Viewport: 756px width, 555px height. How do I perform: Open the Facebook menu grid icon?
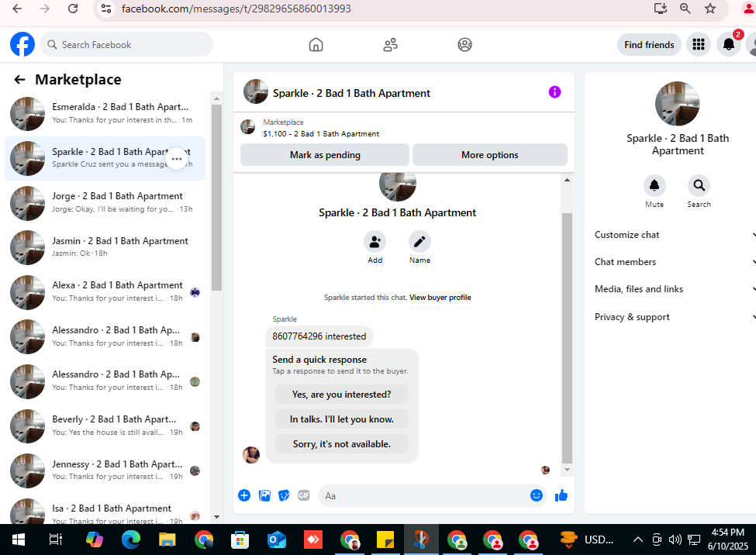(x=698, y=44)
